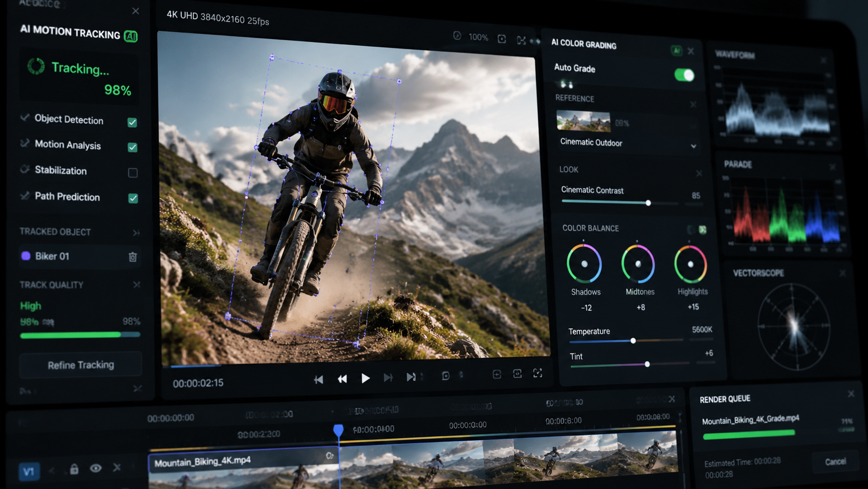Screen dimensions: 868x489
Task: Uncheck Motion Analysis
Action: 132,147
